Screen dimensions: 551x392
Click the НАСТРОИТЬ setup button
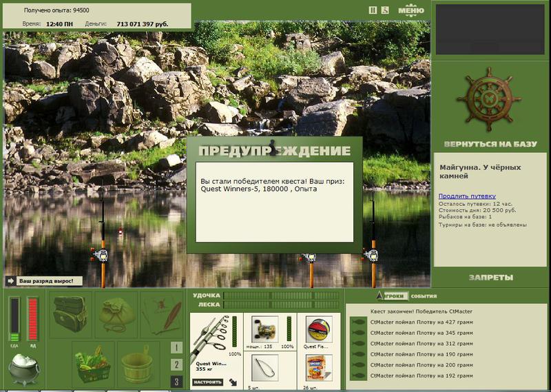[x=208, y=382]
